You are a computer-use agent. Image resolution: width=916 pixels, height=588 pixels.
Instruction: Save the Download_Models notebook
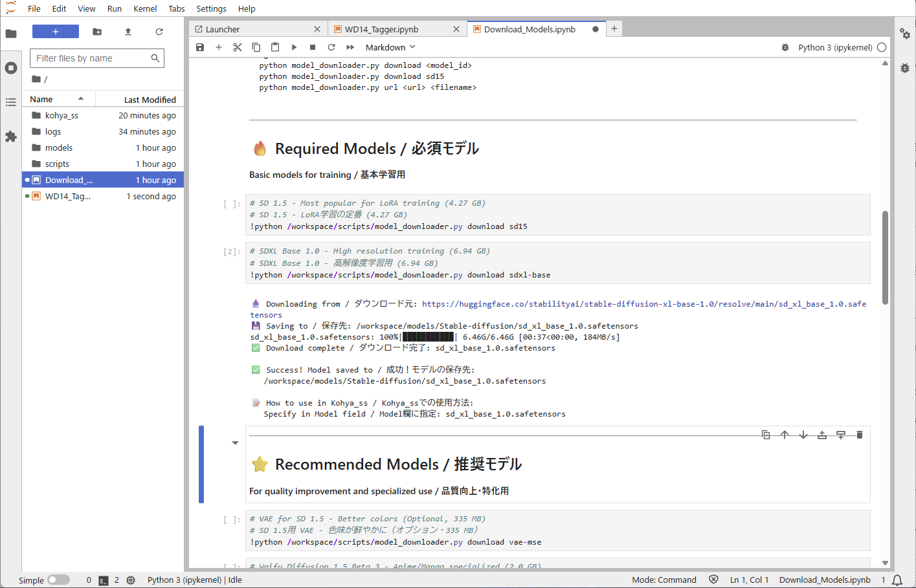[200, 47]
